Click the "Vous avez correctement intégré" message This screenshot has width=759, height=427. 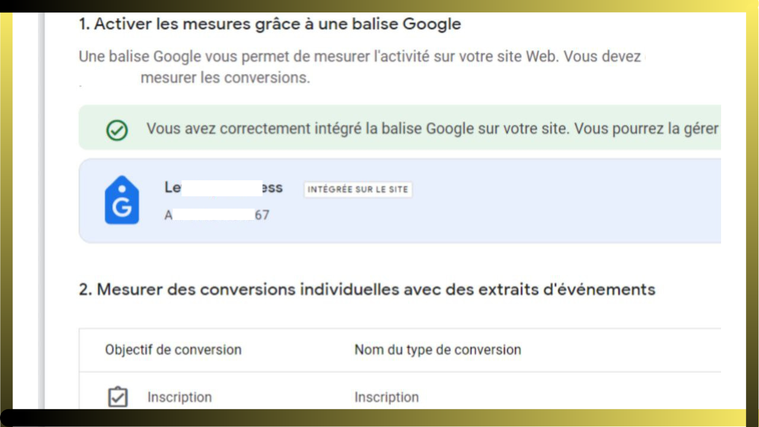(x=432, y=129)
